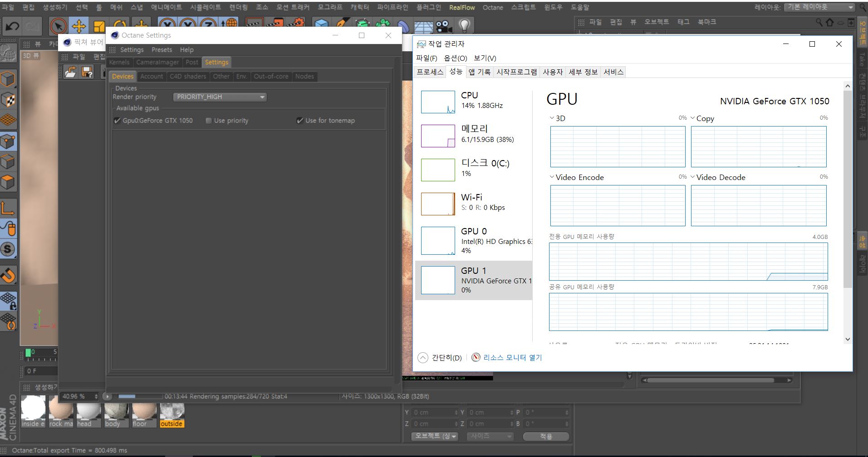This screenshot has height=457, width=868.
Task: Switch to Model mode
Action: (8, 79)
